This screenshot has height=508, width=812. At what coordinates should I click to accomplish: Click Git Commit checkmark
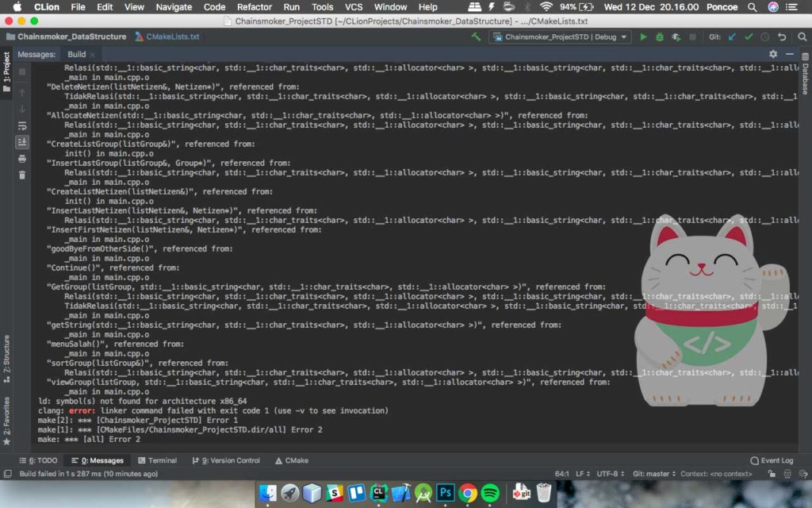click(749, 37)
